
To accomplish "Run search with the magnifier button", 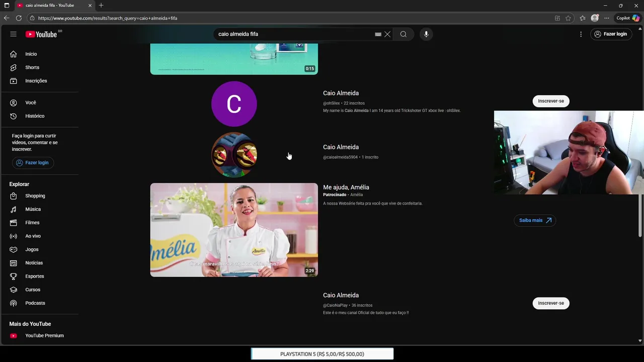I will [x=404, y=34].
